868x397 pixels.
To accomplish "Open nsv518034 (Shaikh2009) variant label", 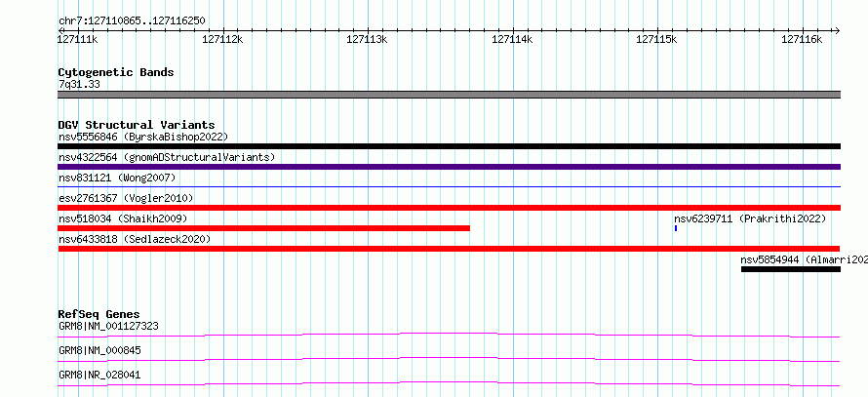I will (x=123, y=218).
